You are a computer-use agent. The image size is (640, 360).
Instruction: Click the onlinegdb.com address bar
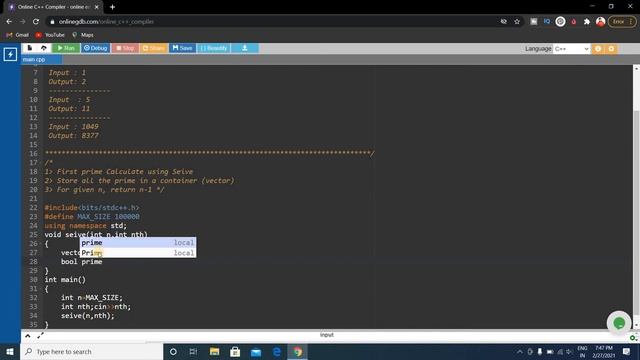point(269,22)
